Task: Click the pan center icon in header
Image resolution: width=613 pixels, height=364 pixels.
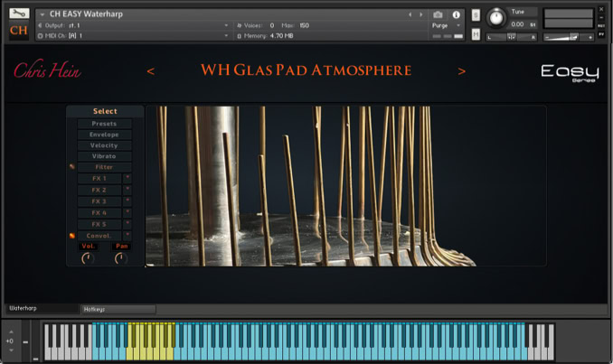Action: (512, 37)
